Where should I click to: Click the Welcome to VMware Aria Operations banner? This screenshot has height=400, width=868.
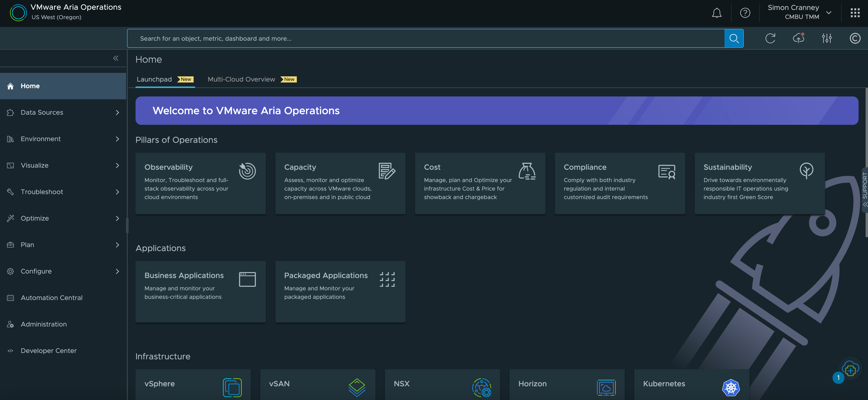click(497, 111)
